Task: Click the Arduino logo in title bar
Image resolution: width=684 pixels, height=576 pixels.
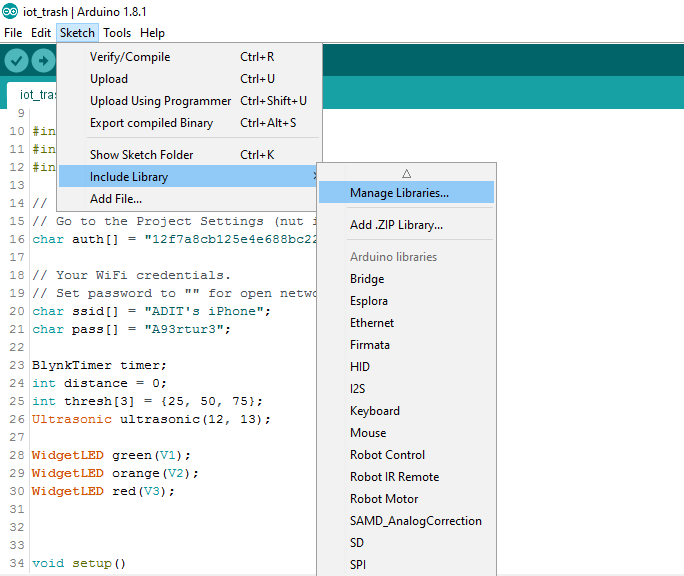Action: [x=10, y=11]
